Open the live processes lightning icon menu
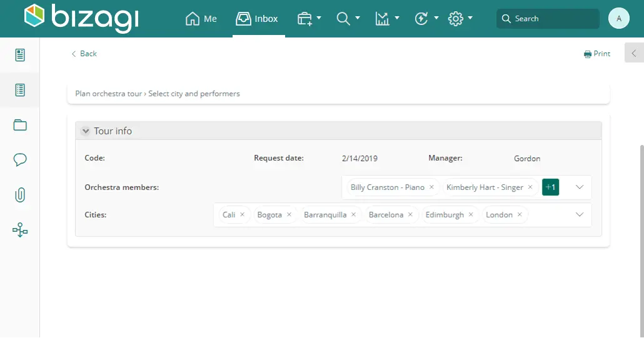The image size is (644, 338). pyautogui.click(x=426, y=19)
